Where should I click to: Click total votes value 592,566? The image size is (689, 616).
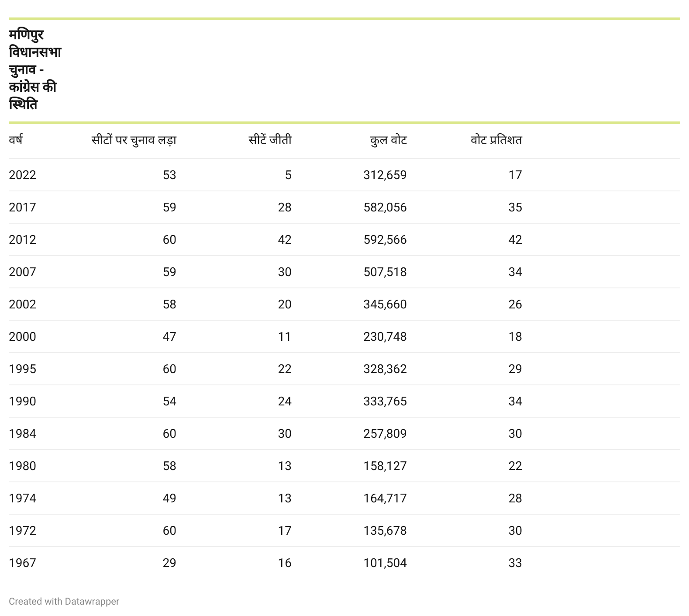[x=385, y=240]
